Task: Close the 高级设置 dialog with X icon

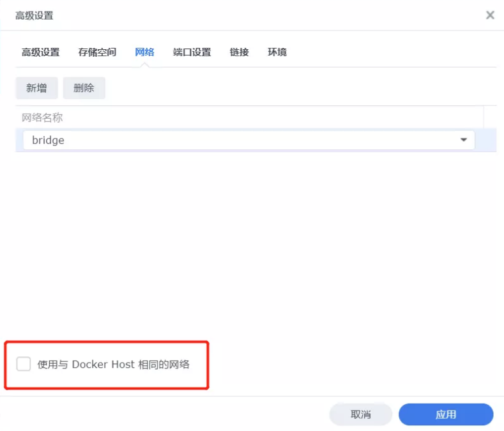Action: click(x=490, y=15)
